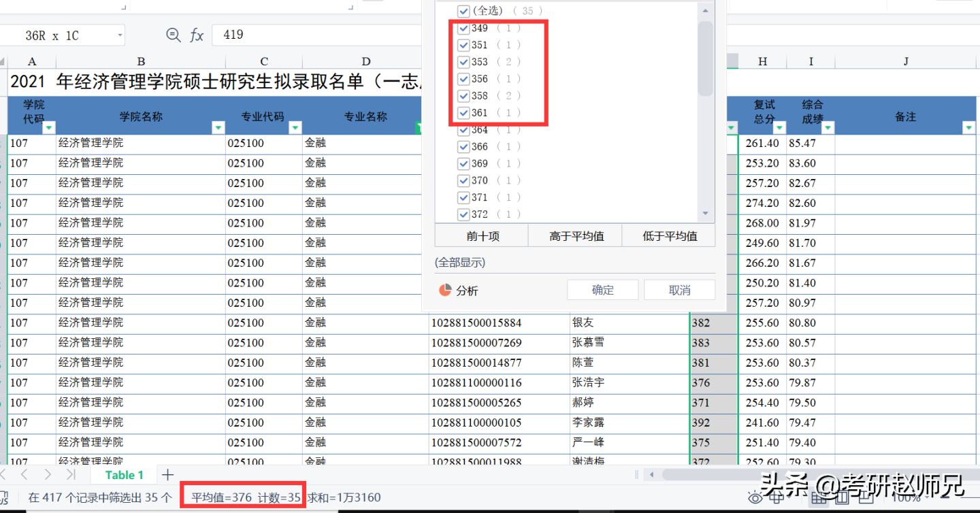Image resolution: width=980 pixels, height=513 pixels.
Task: Click the + icon to add a new sheet
Action: [167, 474]
